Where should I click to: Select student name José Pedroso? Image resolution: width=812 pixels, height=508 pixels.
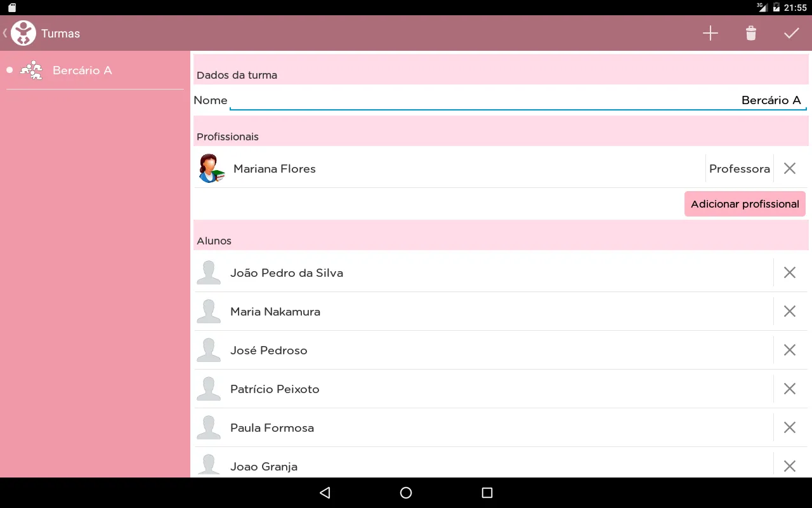tap(269, 351)
